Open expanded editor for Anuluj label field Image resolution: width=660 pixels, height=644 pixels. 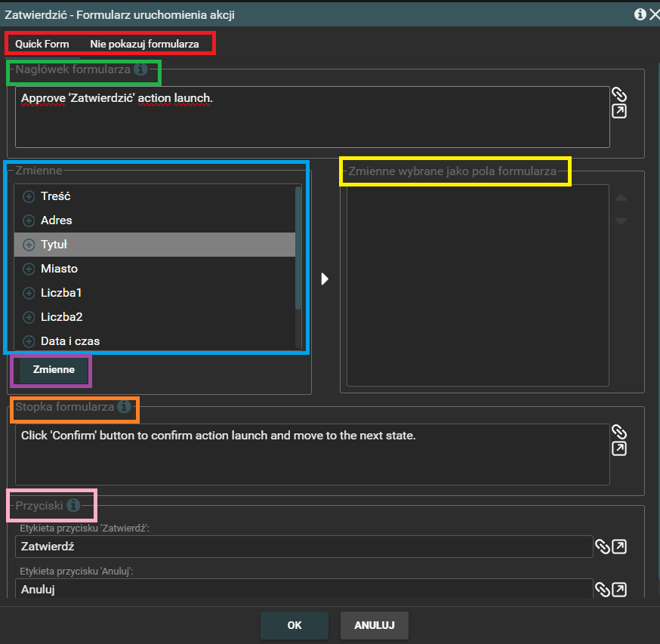coord(619,589)
